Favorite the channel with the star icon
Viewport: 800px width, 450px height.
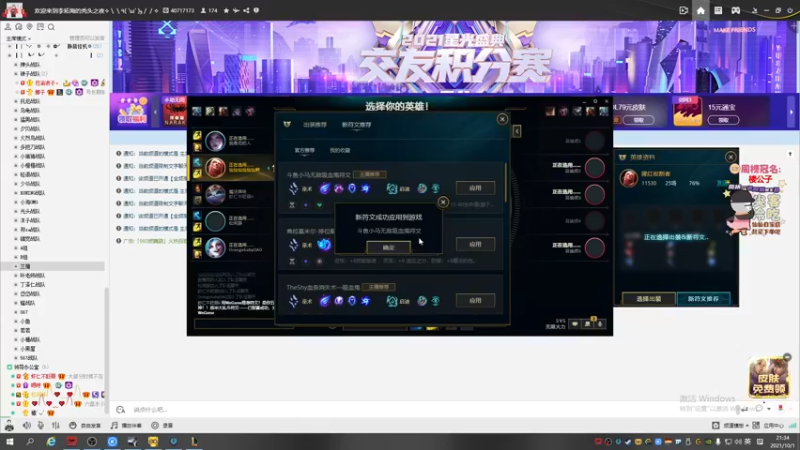click(x=226, y=10)
